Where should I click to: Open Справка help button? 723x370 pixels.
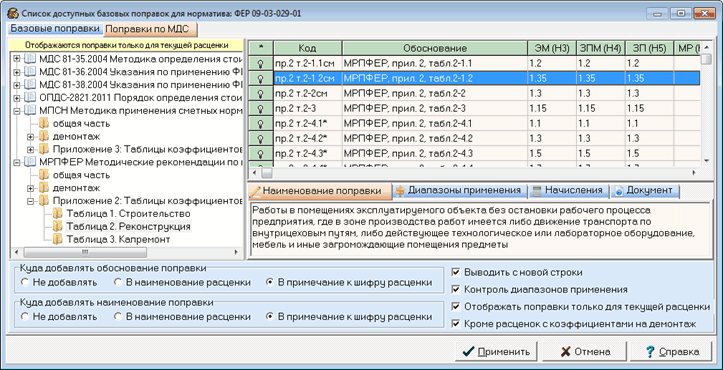tap(672, 352)
